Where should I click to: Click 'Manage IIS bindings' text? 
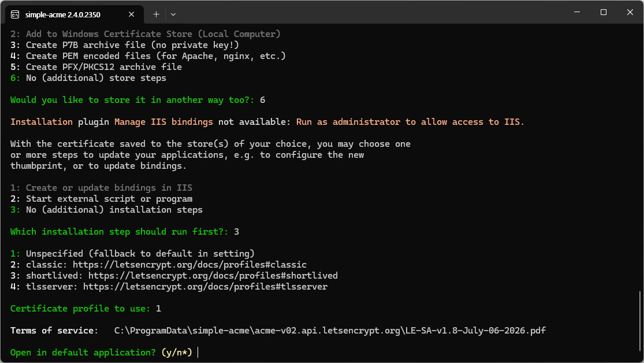[x=163, y=122]
